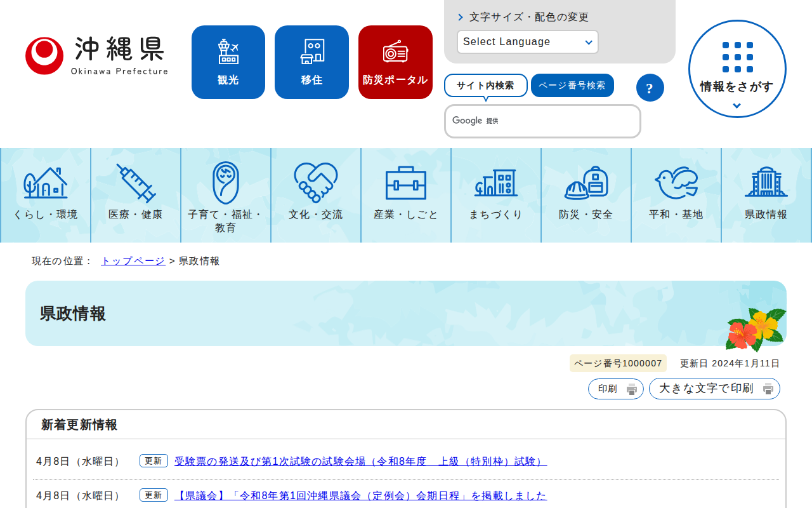The height and width of the screenshot is (508, 812).
Task: Open the 平和・基地 menu label
Action: tap(676, 215)
